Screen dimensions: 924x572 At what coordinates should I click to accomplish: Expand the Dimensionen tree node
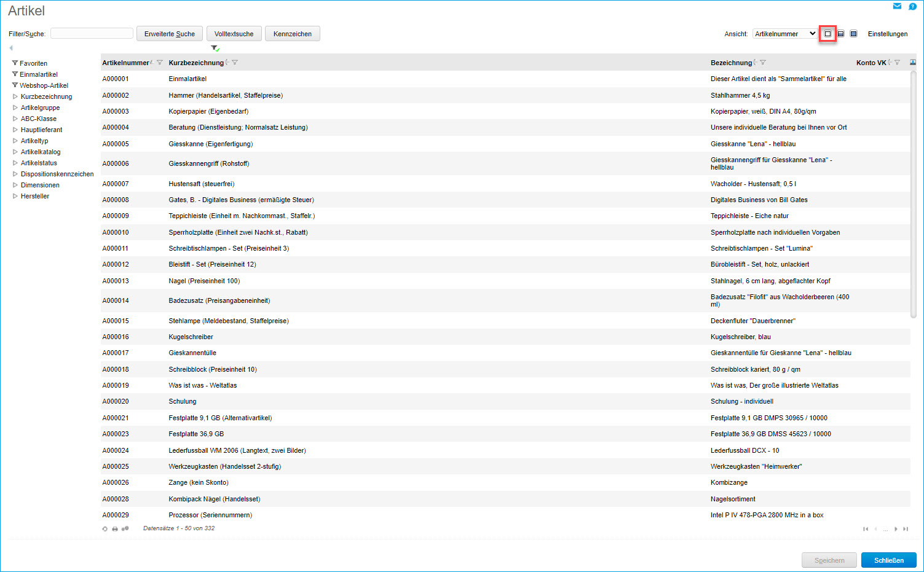tap(15, 185)
